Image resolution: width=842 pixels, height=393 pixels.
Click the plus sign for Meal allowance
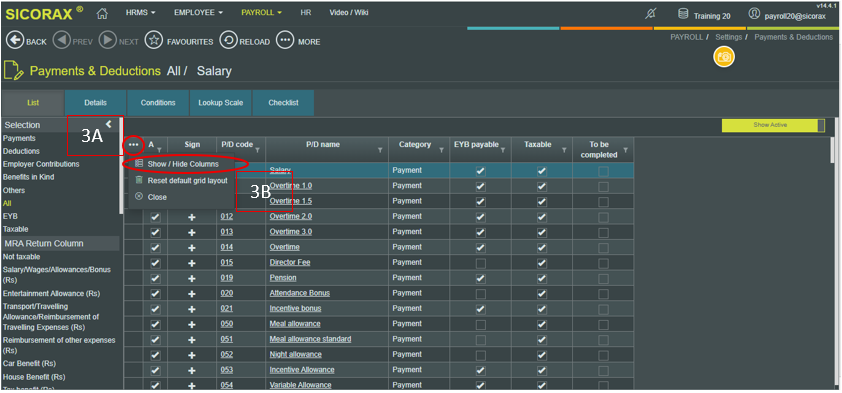coord(192,324)
